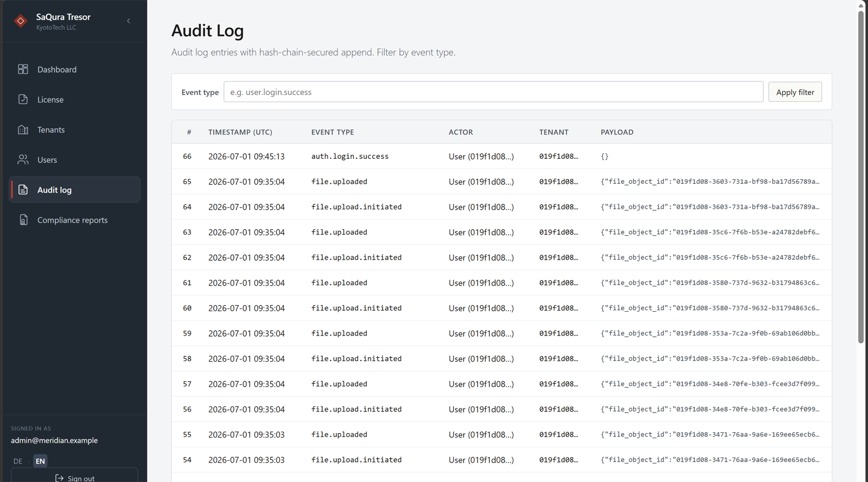Image resolution: width=868 pixels, height=482 pixels.
Task: Click the Tenants building icon
Action: (23, 130)
